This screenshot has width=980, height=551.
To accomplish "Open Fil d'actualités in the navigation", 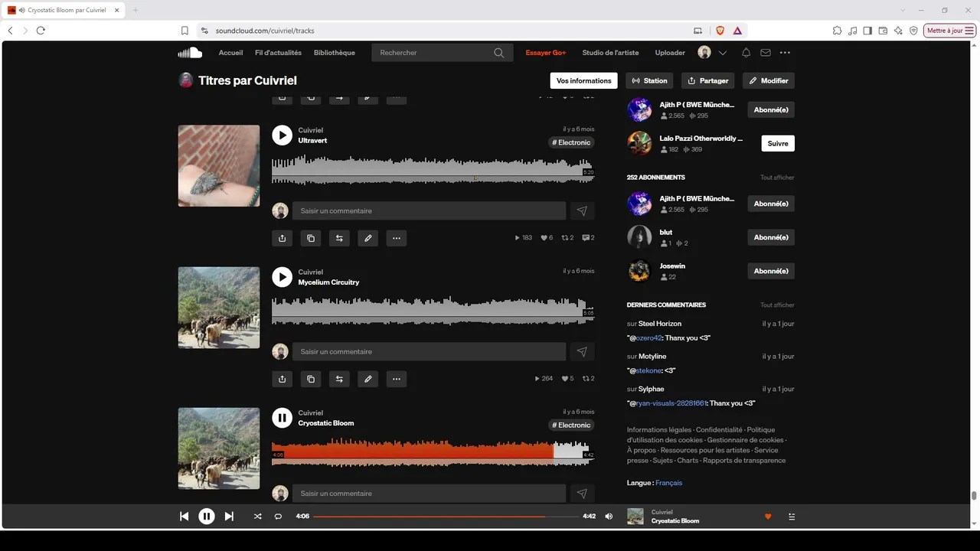I will pos(278,53).
